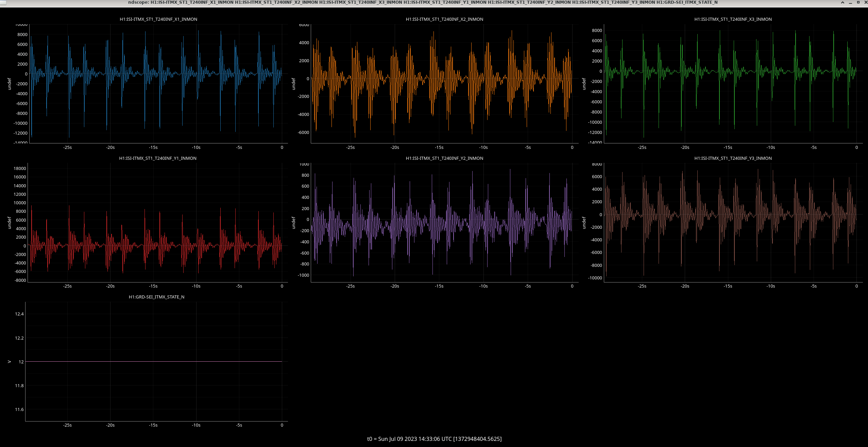Click the flat STATE_N trace line at 12
Image resolution: width=868 pixels, height=447 pixels.
[x=153, y=361]
